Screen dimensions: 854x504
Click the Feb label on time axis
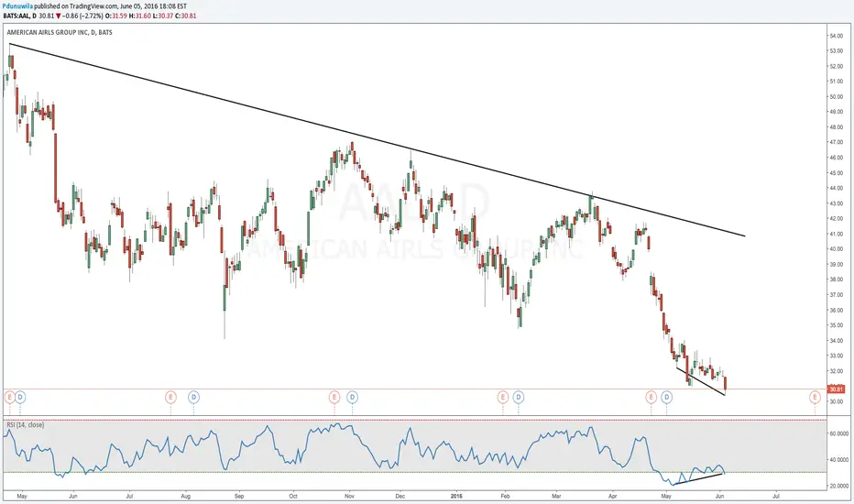point(505,497)
